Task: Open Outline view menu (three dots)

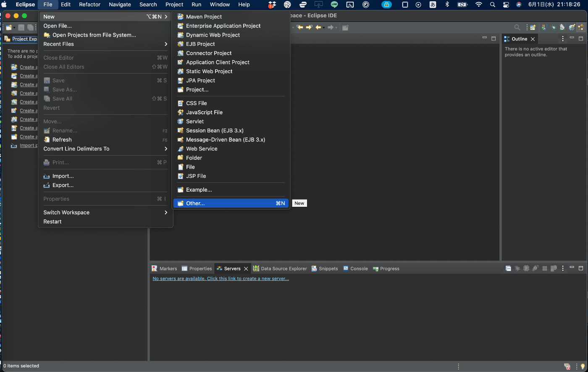Action: point(563,39)
